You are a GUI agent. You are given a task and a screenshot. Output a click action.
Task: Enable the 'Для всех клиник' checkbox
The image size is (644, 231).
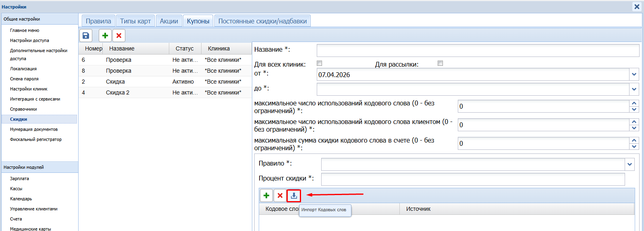pos(320,63)
